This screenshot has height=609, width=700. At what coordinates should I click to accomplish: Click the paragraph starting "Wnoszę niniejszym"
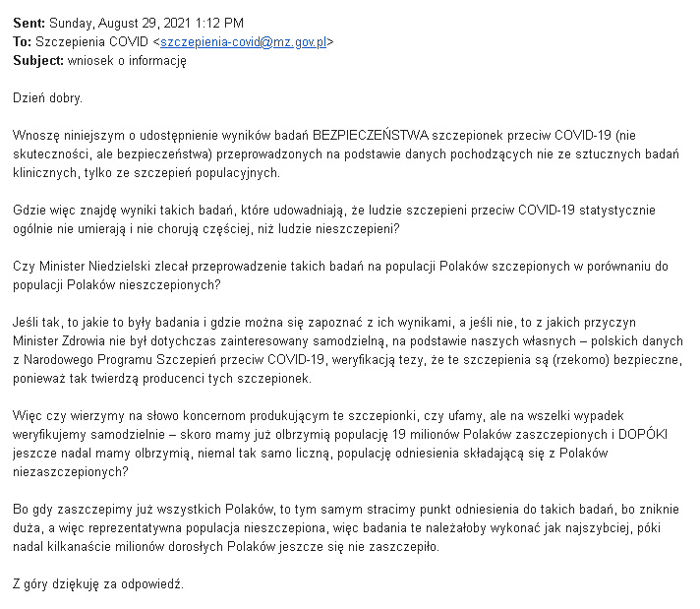[334, 154]
